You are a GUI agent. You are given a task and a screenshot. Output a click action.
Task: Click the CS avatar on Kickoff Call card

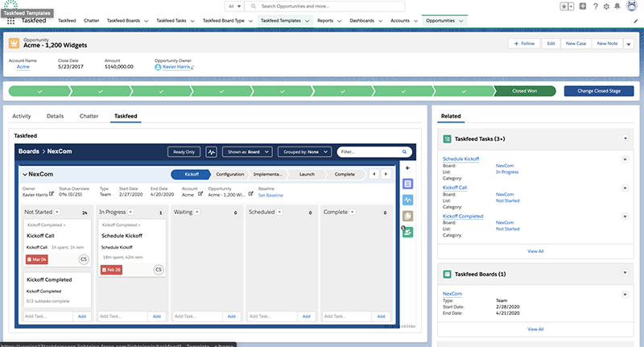[84, 259]
